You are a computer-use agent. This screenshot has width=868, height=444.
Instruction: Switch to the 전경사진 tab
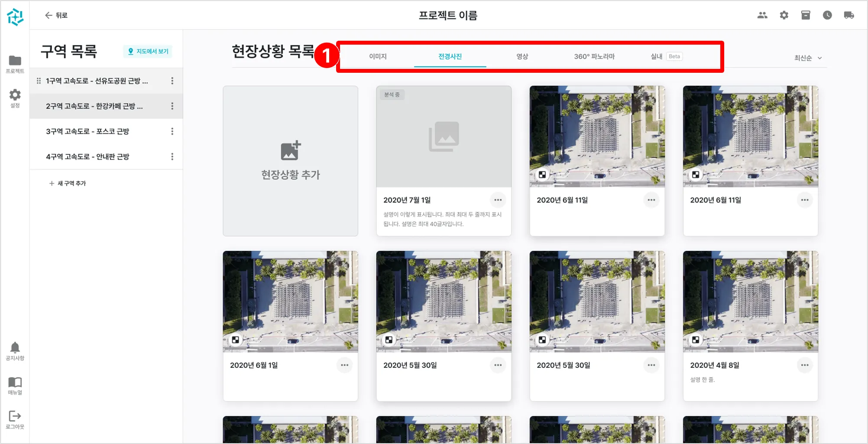450,56
